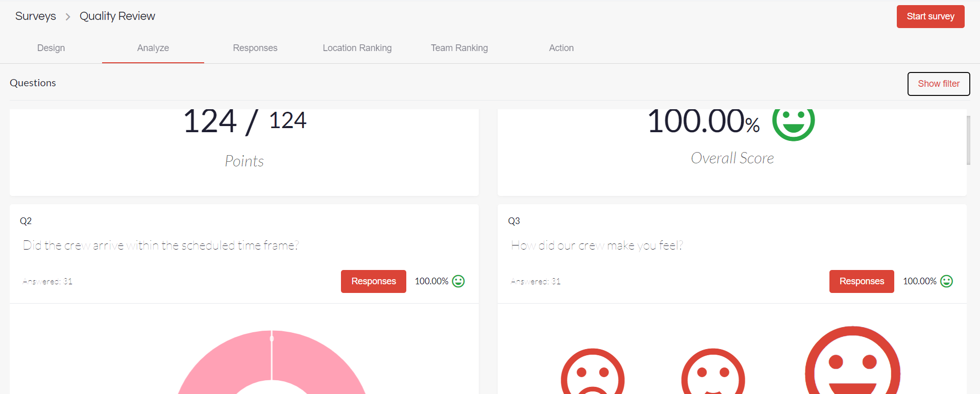The image size is (980, 394).
Task: Select the red sad face in Q3
Action: click(593, 373)
